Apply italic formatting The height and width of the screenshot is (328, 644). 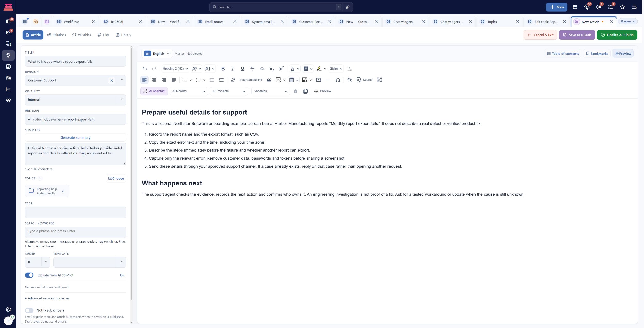tap(233, 69)
